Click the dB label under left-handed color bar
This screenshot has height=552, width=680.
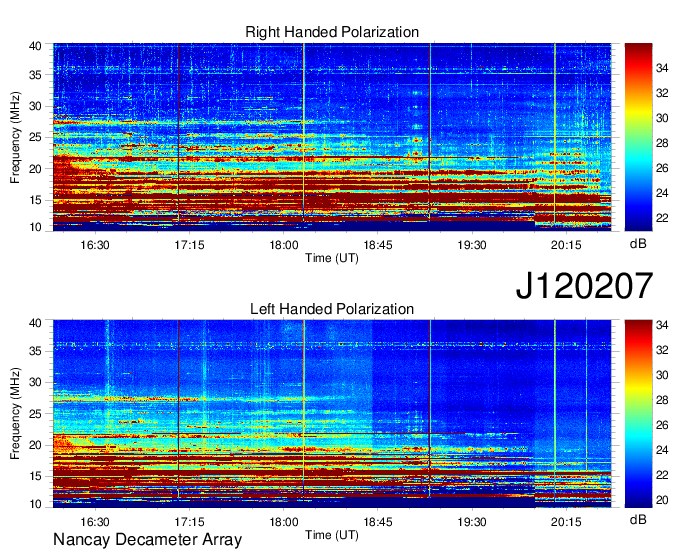[x=638, y=519]
